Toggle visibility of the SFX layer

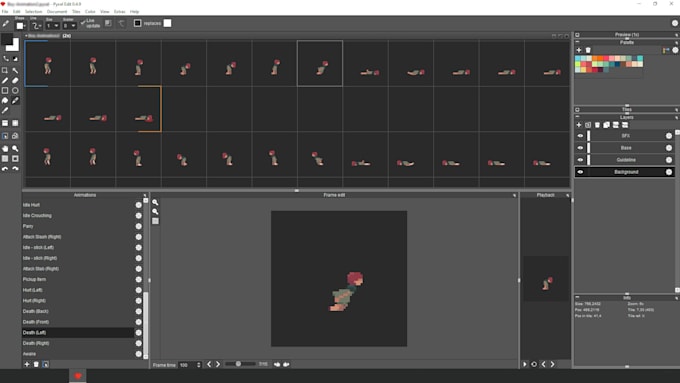point(580,136)
